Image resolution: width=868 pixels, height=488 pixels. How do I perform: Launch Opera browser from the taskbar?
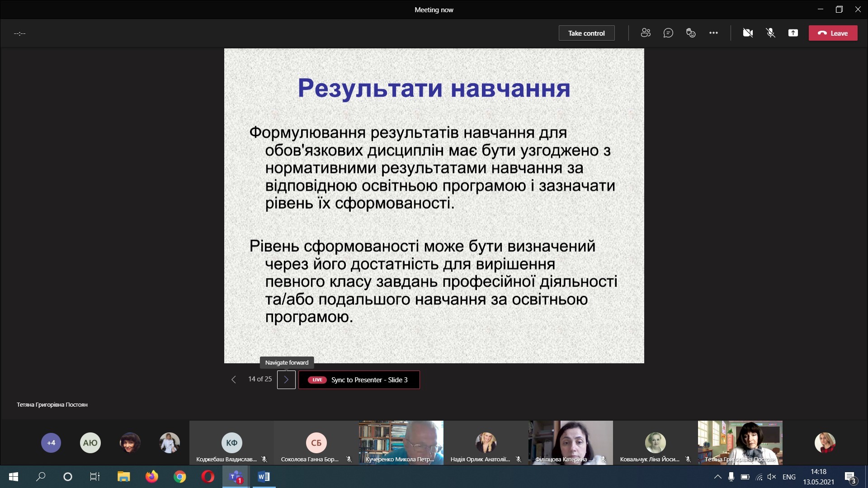point(208,477)
